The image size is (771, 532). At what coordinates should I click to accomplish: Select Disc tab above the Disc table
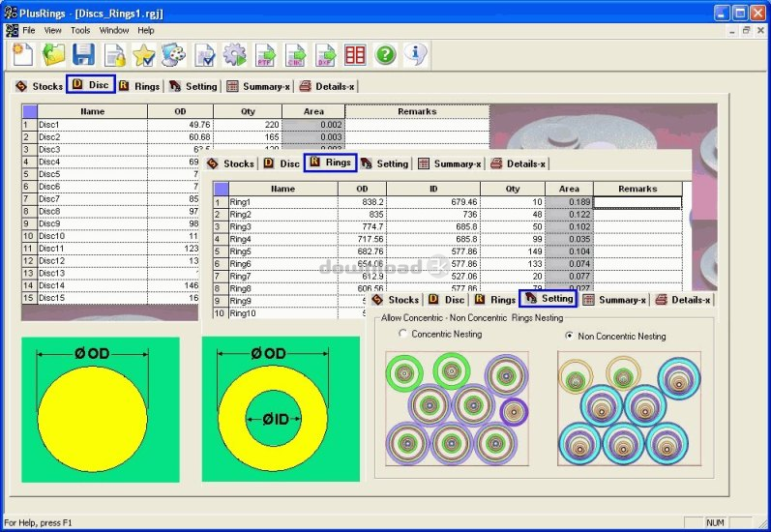point(91,84)
